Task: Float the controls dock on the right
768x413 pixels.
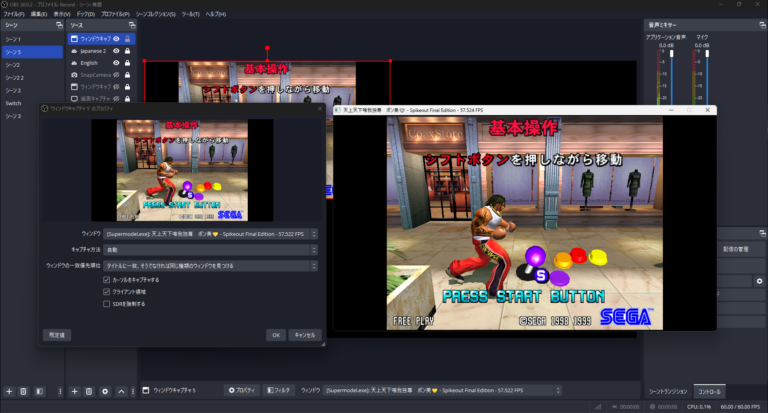Action: [x=762, y=233]
